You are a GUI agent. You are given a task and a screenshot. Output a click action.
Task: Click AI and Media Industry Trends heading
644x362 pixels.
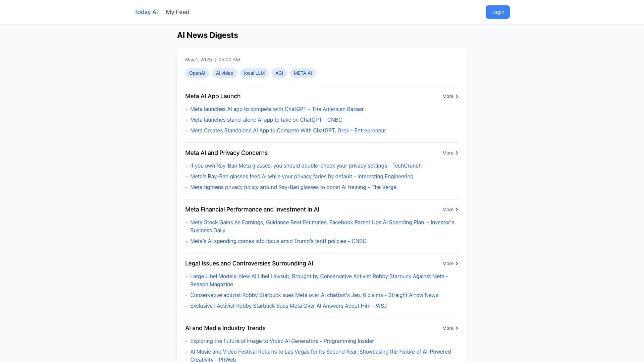click(x=225, y=328)
